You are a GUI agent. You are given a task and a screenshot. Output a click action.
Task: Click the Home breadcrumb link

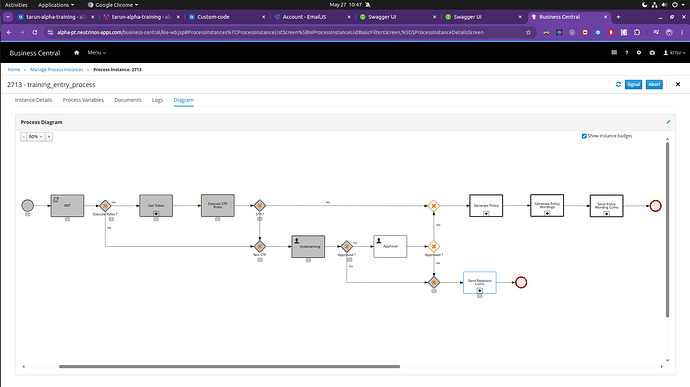(14, 70)
